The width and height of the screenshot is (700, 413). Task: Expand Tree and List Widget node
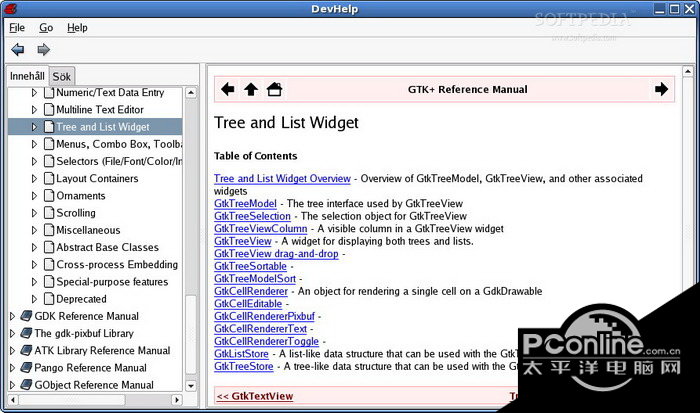click(34, 127)
